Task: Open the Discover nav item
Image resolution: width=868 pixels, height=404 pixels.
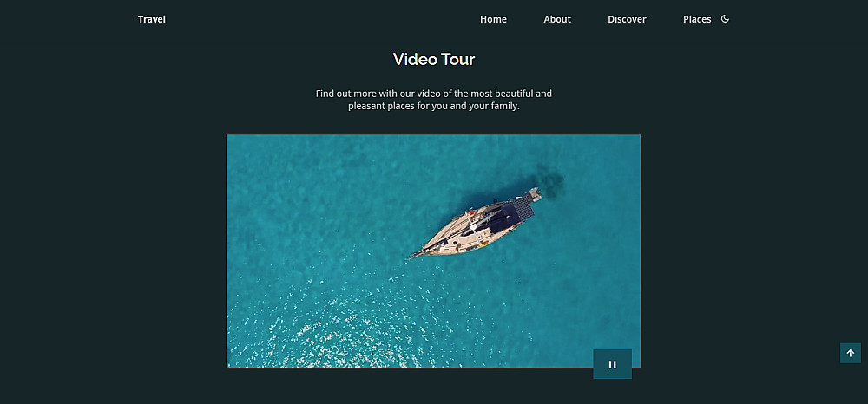Action: pyautogui.click(x=627, y=19)
